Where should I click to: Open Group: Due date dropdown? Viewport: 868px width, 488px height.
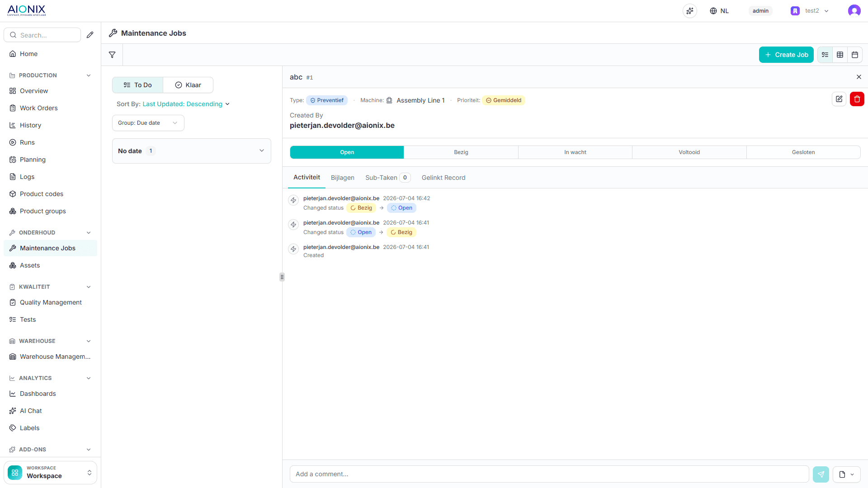click(148, 123)
